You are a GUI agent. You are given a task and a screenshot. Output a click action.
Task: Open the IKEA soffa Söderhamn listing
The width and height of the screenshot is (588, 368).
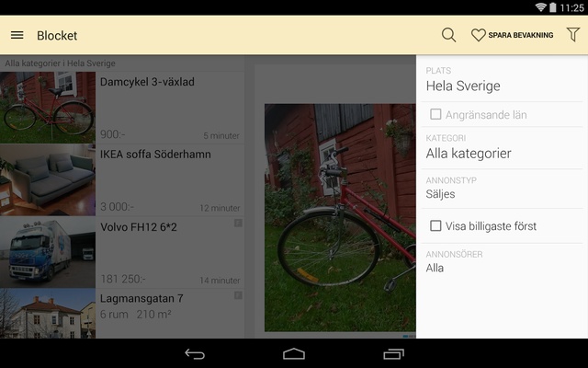[x=122, y=180]
